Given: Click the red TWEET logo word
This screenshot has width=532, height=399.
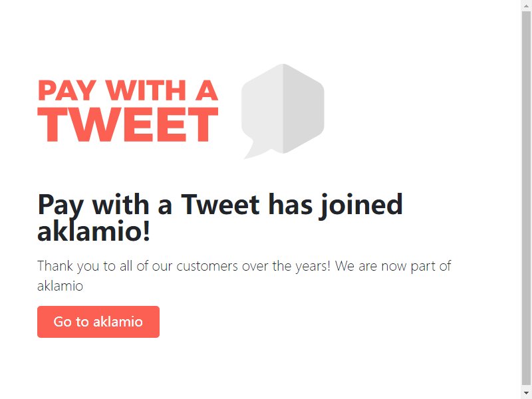Looking at the screenshot, I should [128, 124].
